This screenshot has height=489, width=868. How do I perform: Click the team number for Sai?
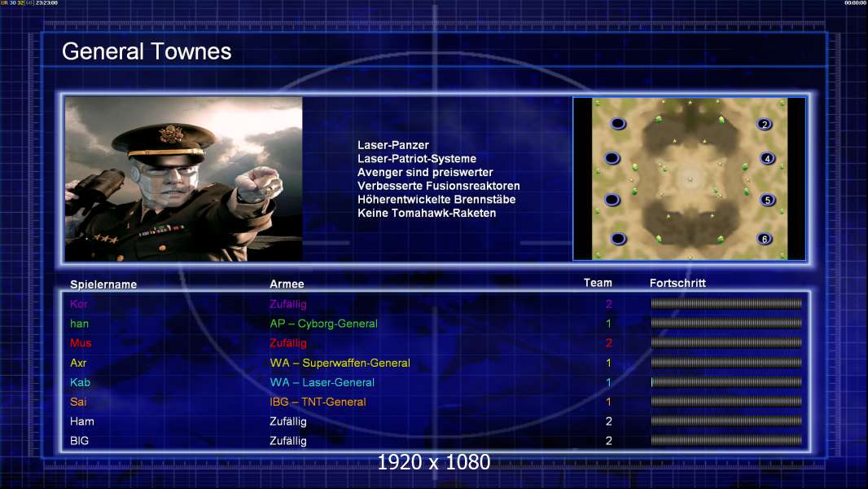(x=608, y=402)
